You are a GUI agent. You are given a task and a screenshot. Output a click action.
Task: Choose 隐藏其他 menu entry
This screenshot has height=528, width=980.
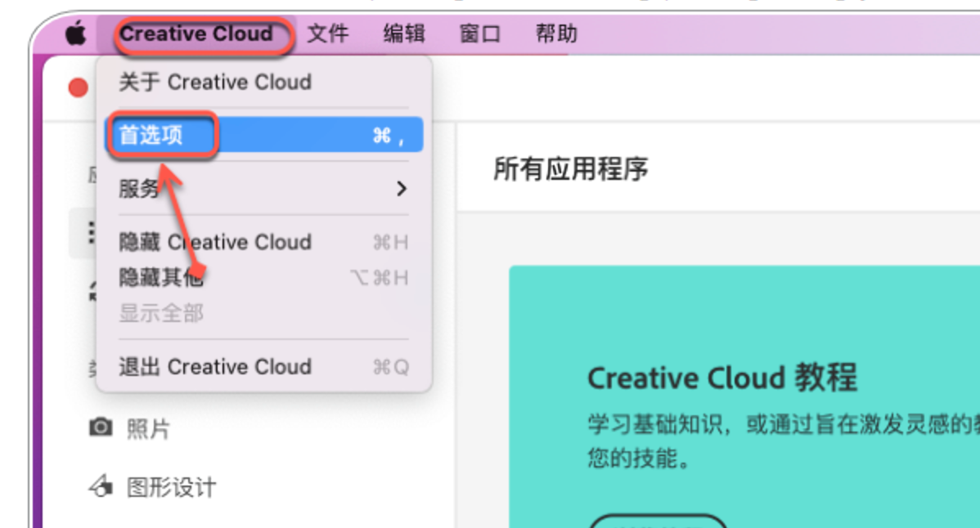point(263,277)
